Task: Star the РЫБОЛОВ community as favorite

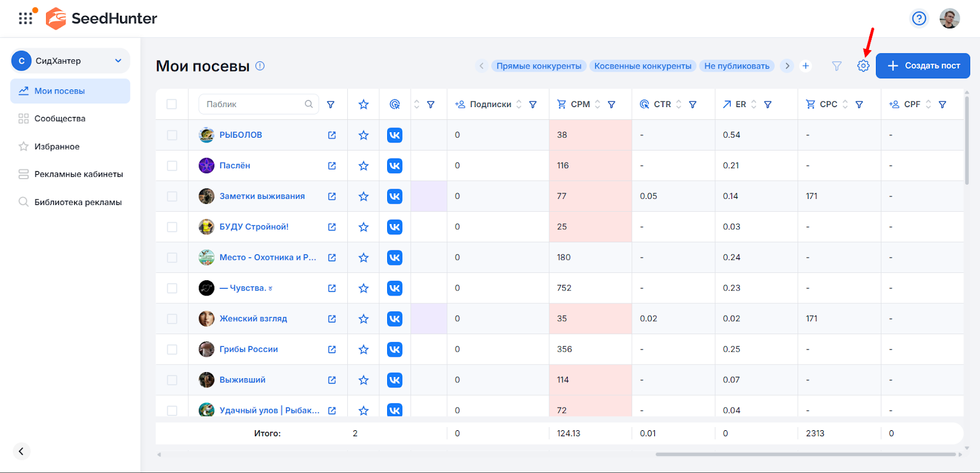Action: pyautogui.click(x=363, y=135)
